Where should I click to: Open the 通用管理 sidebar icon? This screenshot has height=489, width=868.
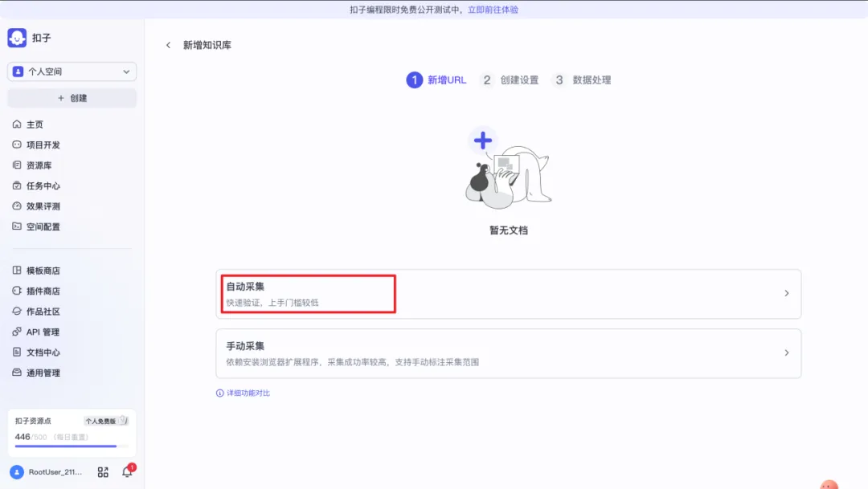[x=17, y=373]
